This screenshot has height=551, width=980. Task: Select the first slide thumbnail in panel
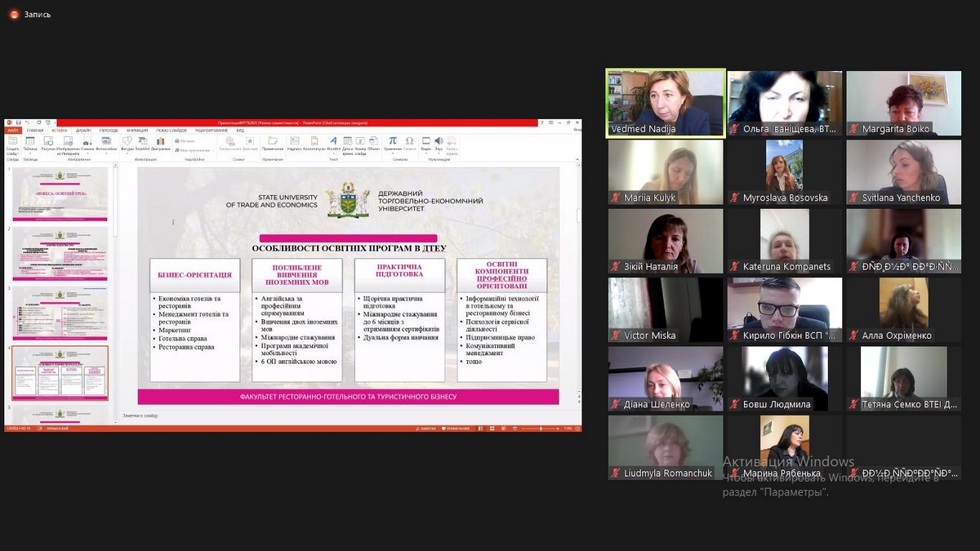[x=60, y=194]
